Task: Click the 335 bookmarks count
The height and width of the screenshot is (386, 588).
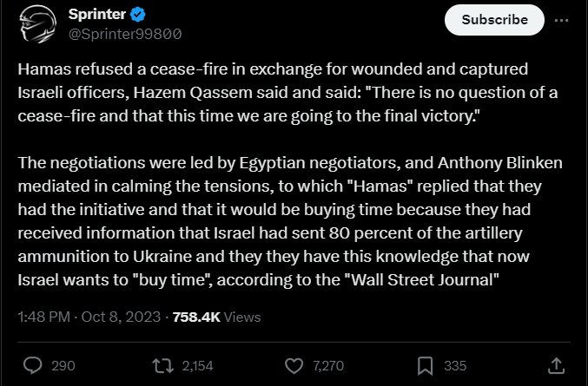Action: tap(455, 366)
